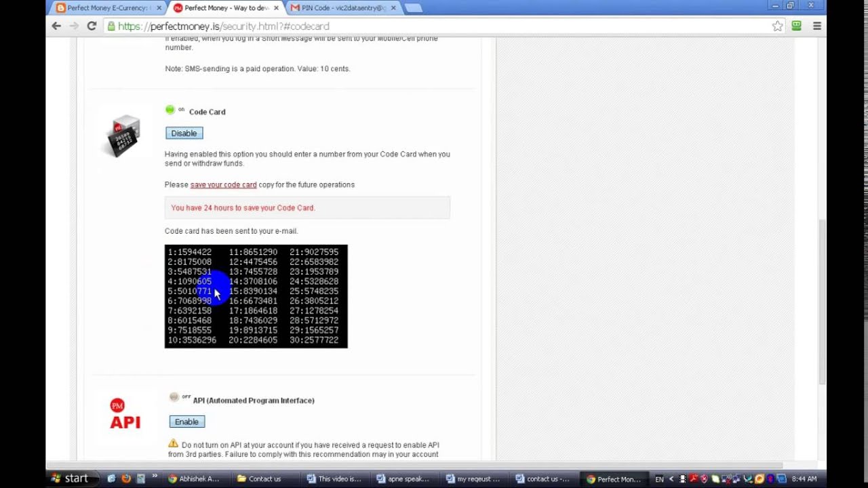This screenshot has height=488, width=868.
Task: Open Chrome menu hamburger icon
Action: (x=817, y=26)
